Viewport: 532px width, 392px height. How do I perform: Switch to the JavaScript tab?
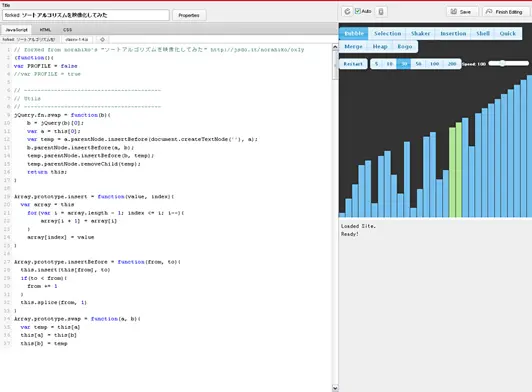(16, 30)
